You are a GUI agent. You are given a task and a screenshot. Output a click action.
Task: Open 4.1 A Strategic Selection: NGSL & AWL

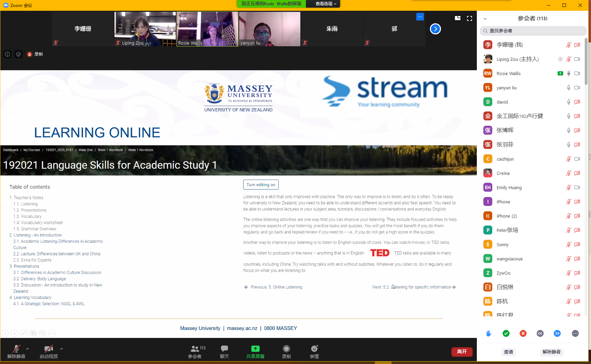pyautogui.click(x=49, y=304)
